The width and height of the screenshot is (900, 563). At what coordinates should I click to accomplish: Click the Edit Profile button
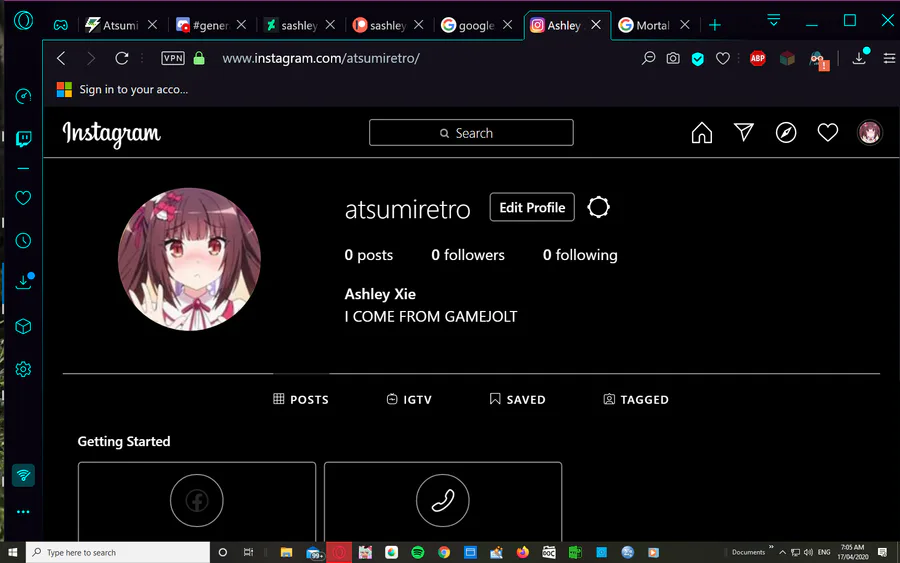[x=532, y=207]
